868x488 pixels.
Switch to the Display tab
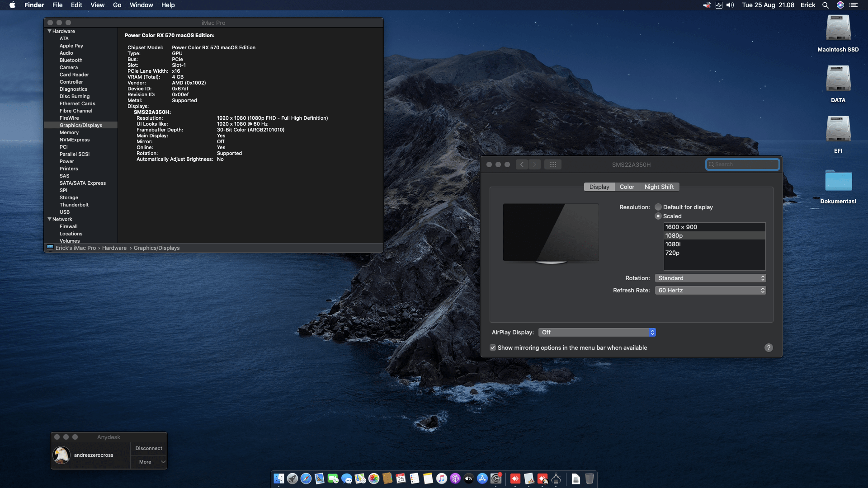point(599,187)
